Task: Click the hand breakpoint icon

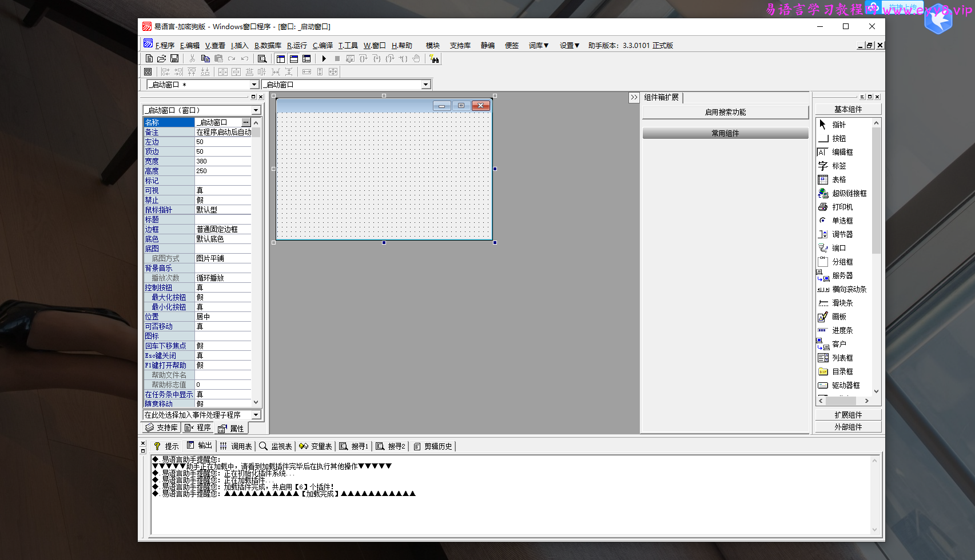Action: (x=416, y=59)
